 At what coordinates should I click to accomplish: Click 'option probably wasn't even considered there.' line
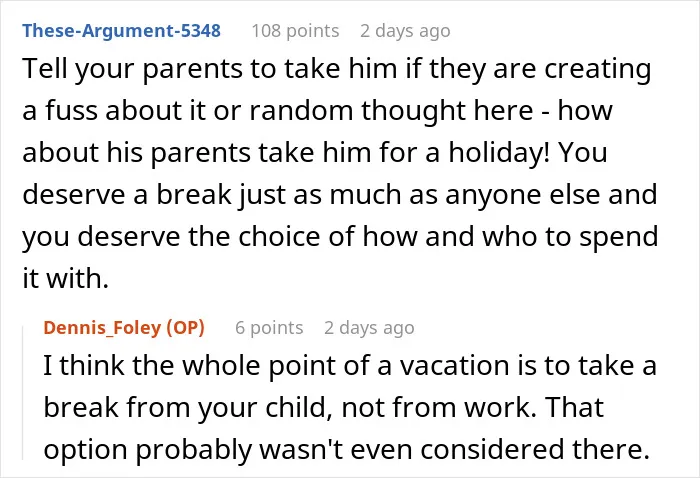tap(346, 449)
